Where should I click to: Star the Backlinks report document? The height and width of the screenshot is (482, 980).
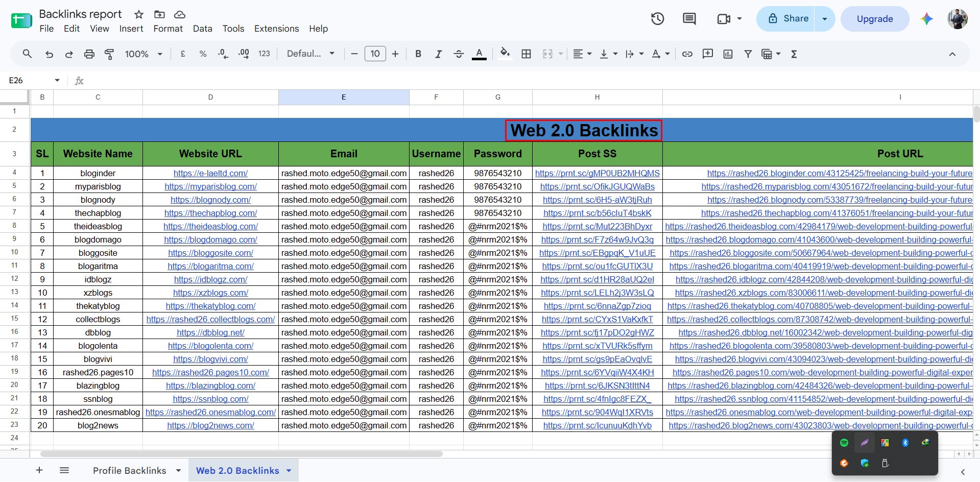pos(139,14)
